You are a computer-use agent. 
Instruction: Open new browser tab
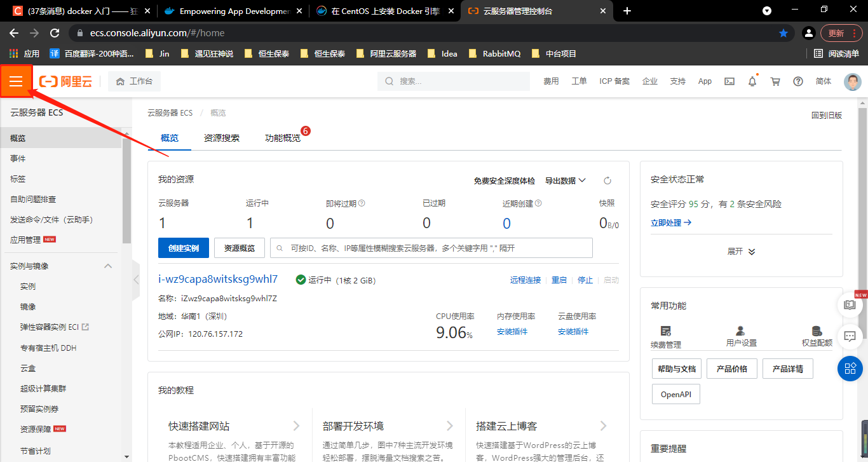627,11
